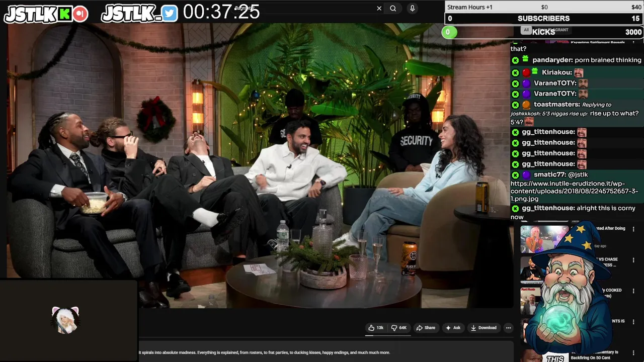Viewport: 644px width, 362px height.
Task: Open options for 'Backfiring On 50 Cent' video
Action: pyautogui.click(x=633, y=352)
